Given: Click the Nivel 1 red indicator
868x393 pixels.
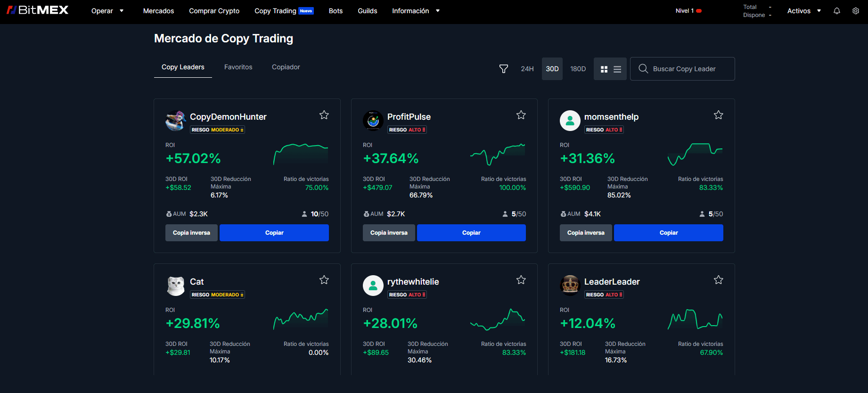Looking at the screenshot, I should click(x=699, y=11).
